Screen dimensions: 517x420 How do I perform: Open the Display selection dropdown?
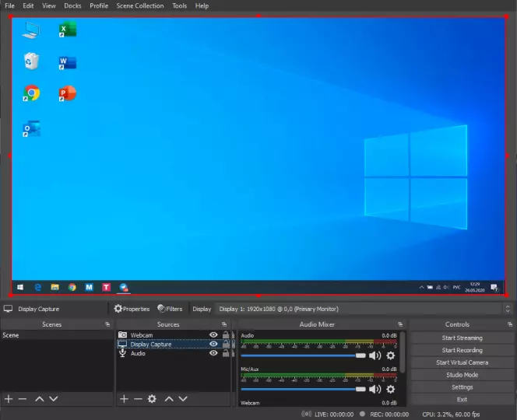pos(364,309)
